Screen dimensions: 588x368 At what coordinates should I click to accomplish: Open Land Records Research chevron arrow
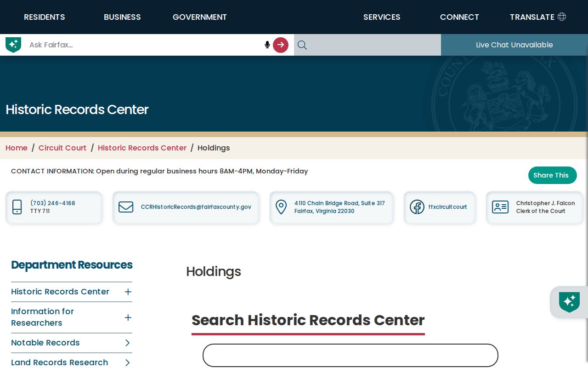[128, 362]
